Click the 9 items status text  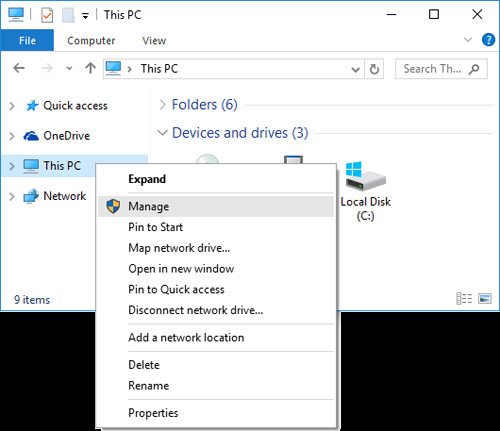[x=32, y=300]
